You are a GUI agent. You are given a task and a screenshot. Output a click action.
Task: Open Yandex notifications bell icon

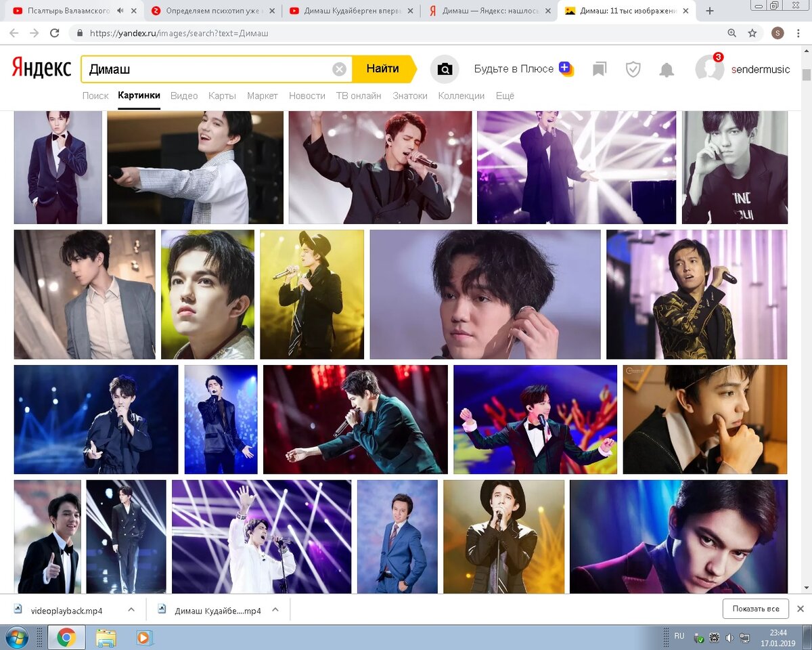(667, 69)
